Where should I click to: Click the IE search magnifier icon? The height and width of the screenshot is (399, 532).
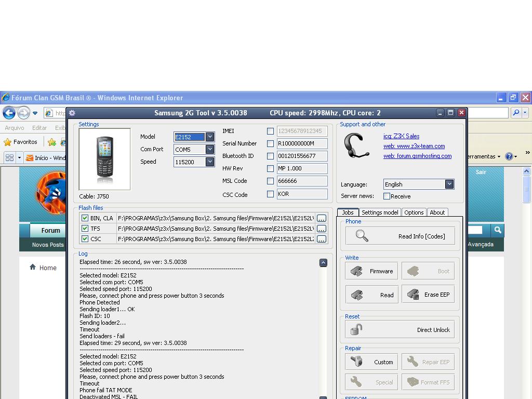point(516,113)
